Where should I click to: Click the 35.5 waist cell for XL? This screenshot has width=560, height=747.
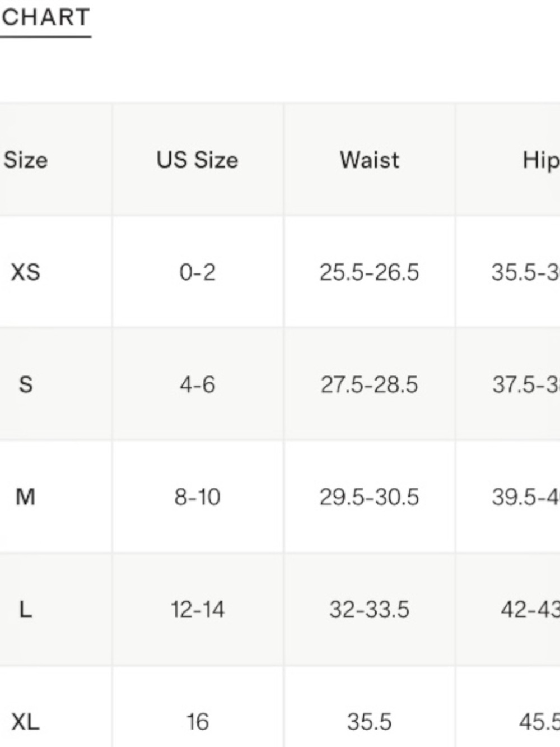coord(369,722)
